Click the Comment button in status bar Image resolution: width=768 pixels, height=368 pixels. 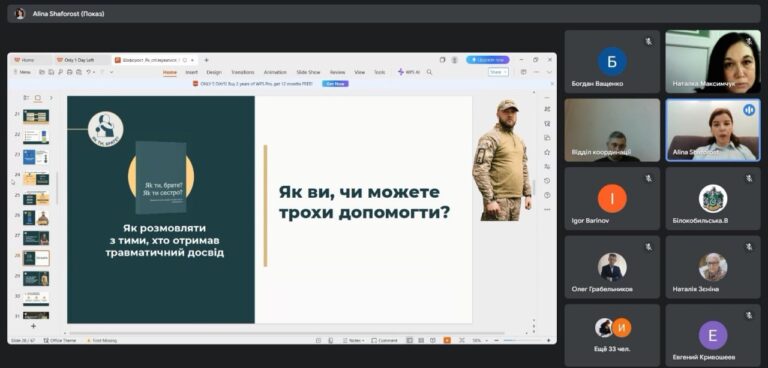point(384,340)
